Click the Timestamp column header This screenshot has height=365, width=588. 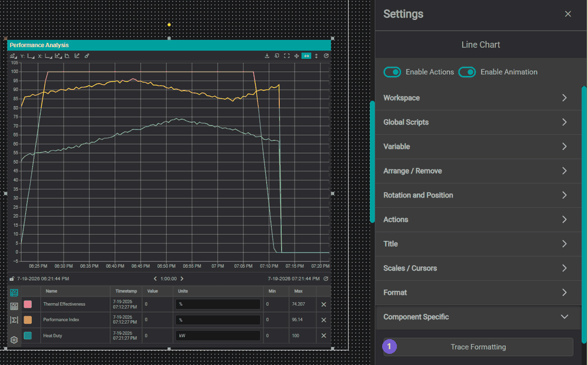[126, 291]
